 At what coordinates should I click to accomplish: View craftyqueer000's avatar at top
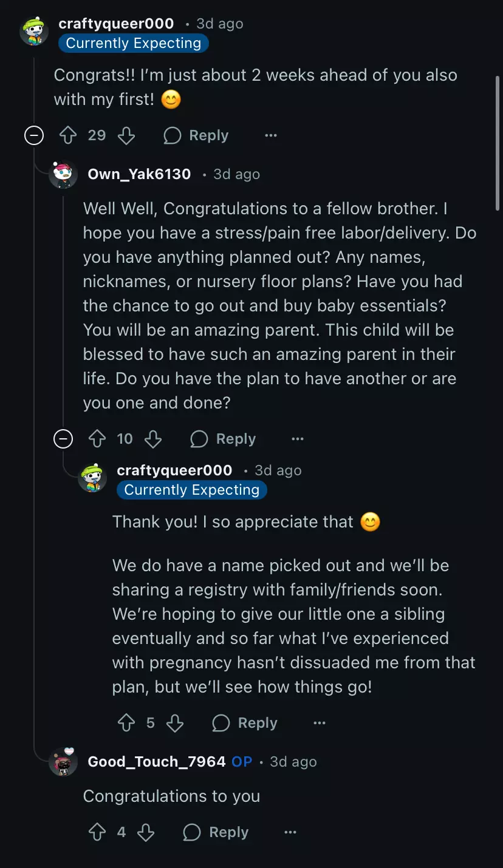tap(34, 30)
